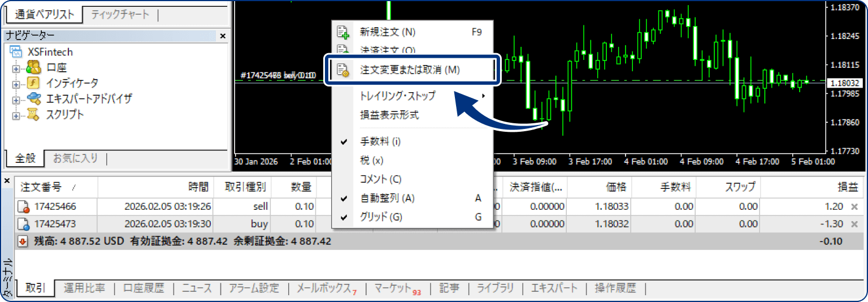Switch to お気に入り tab
The height and width of the screenshot is (302, 868).
75,158
